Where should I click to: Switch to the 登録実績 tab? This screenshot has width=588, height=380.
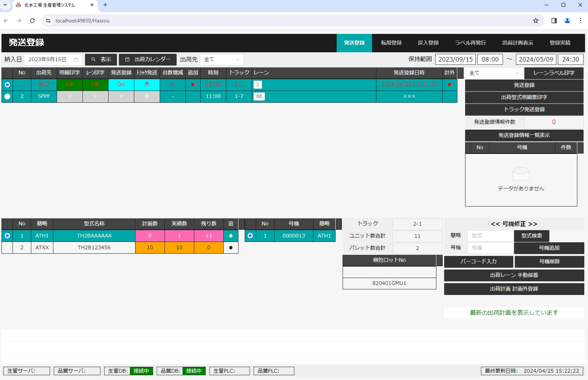pyautogui.click(x=560, y=43)
